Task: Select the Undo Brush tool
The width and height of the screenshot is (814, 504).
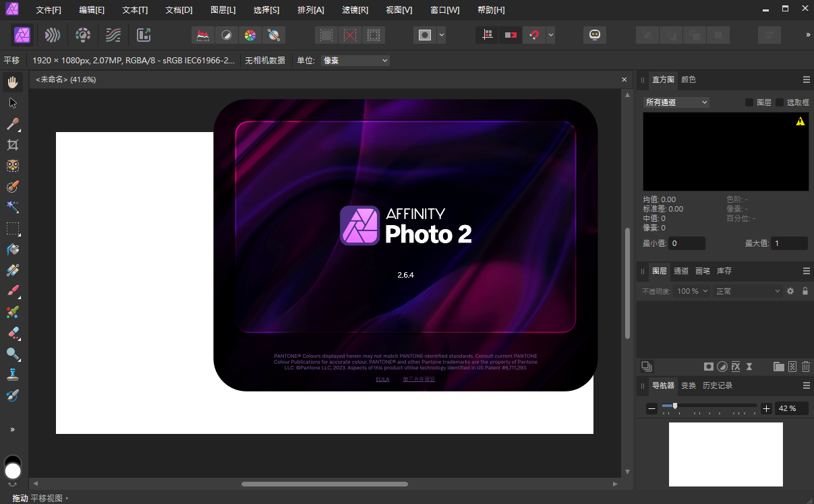Action: point(13,396)
